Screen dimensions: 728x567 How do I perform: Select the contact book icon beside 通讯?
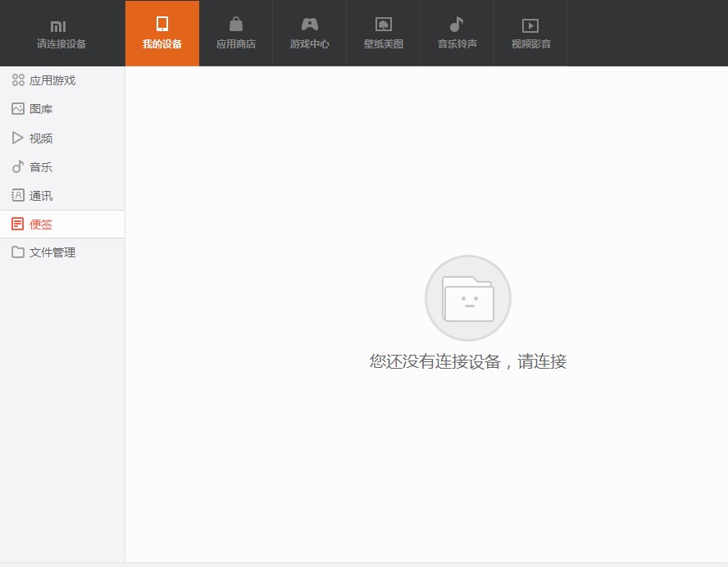click(18, 195)
